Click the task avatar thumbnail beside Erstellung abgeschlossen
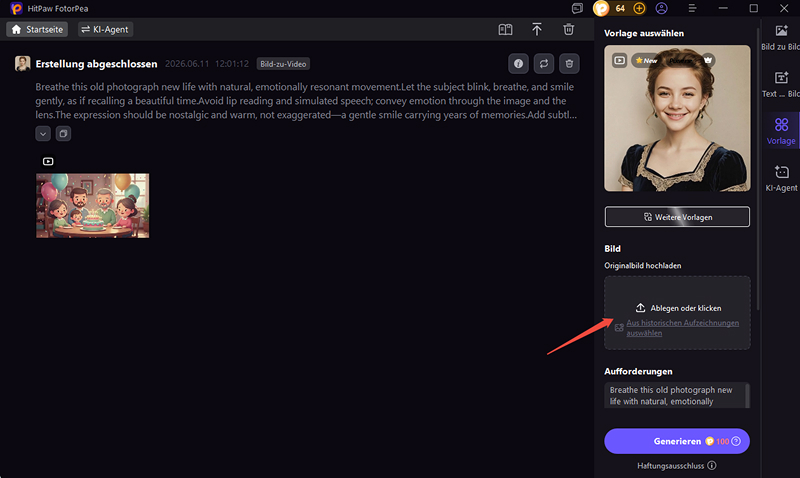Screen dimensions: 800x478 22,63
